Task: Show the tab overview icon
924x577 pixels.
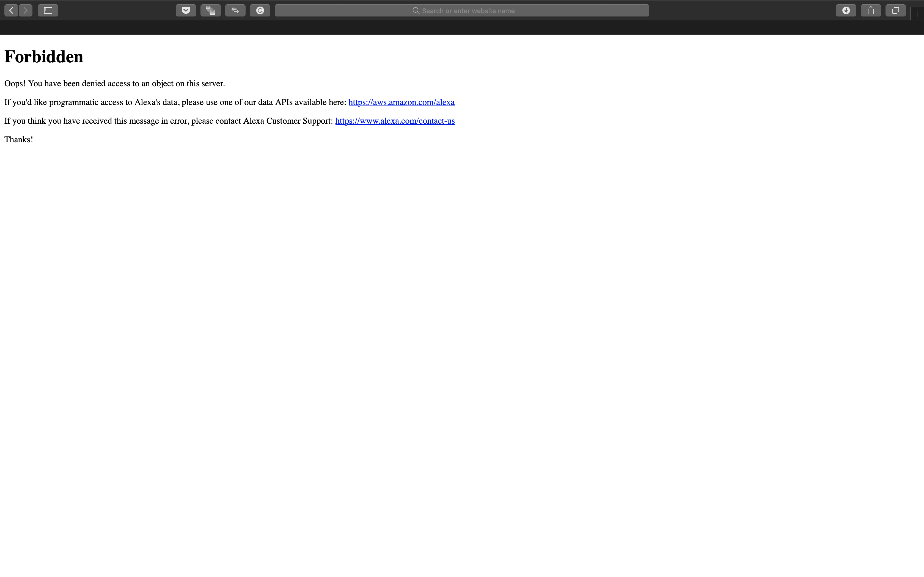Action: coord(895,10)
